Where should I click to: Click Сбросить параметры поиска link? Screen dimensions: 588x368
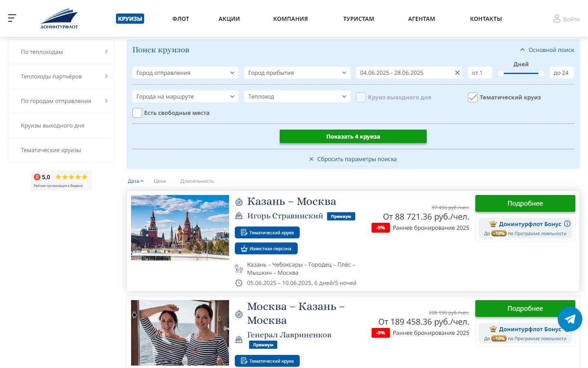[x=356, y=159]
